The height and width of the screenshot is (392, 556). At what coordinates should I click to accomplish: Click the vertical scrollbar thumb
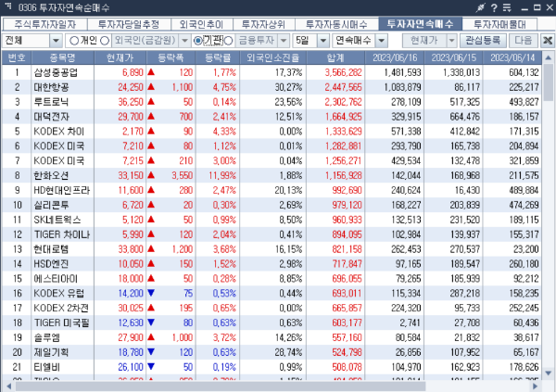click(549, 82)
